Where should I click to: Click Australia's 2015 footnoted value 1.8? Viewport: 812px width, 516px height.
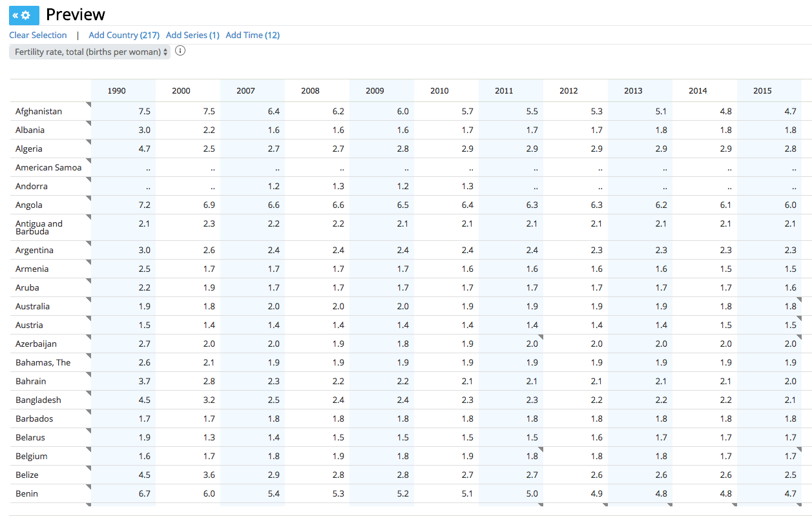coord(791,306)
